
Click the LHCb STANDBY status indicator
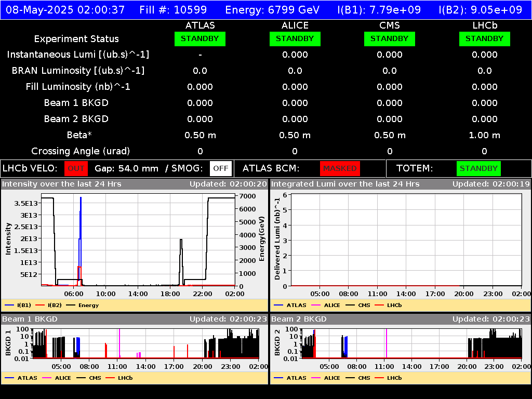point(485,38)
